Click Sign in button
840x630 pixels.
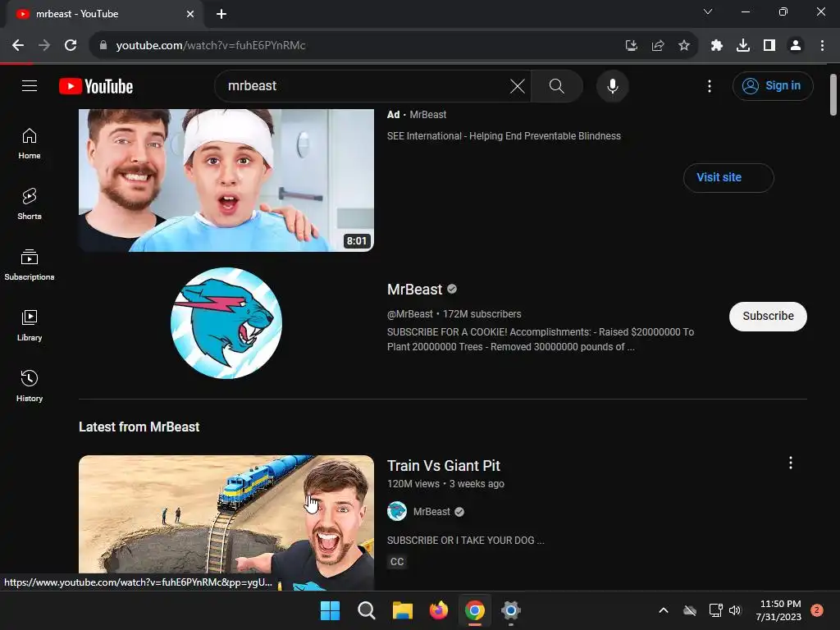click(773, 85)
